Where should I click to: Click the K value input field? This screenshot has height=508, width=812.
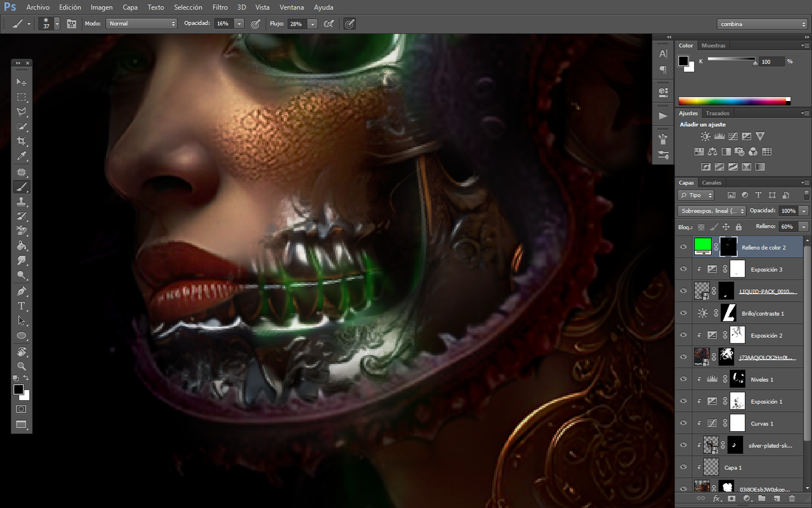(772, 62)
